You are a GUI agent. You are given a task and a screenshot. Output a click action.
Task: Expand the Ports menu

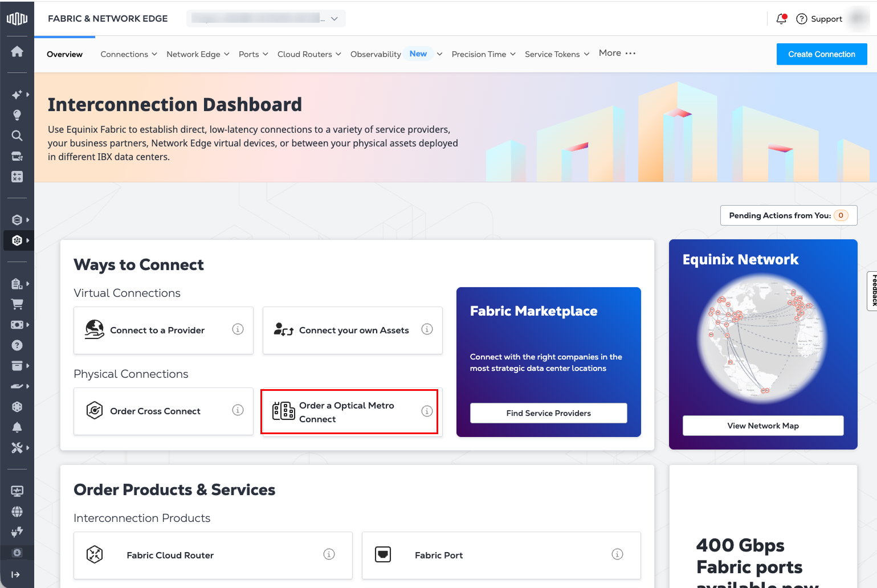(x=253, y=54)
